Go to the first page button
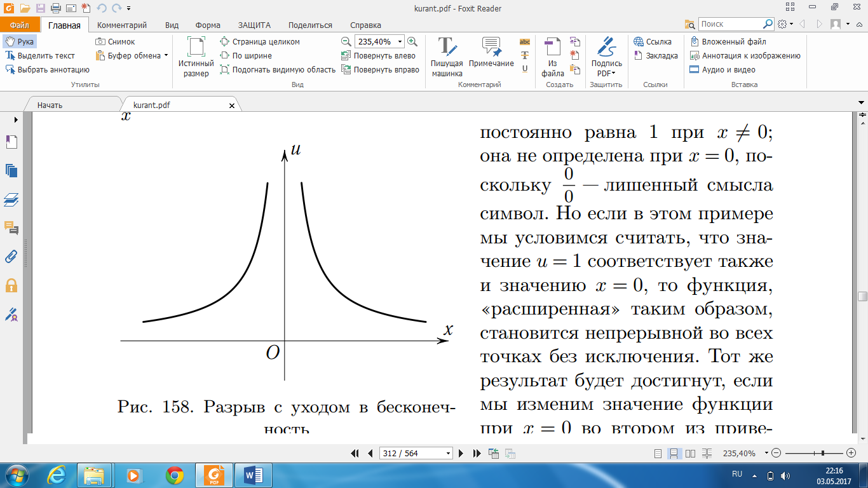This screenshot has height=488, width=868. point(356,453)
